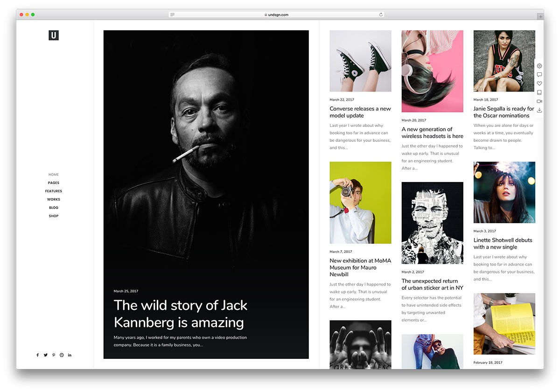Click the 'March 18, 2017' date
Screen dimensions: 560x392
[486, 100]
